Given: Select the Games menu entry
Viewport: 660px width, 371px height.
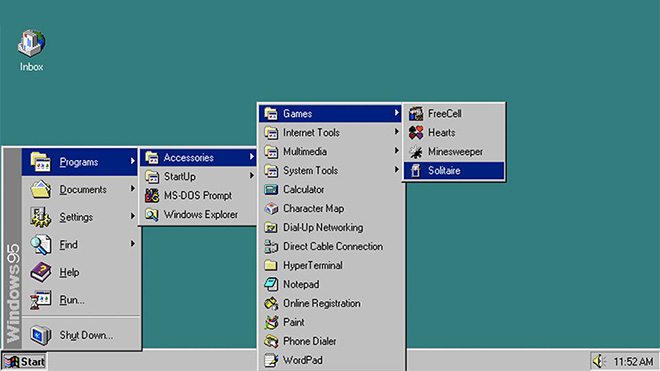Looking at the screenshot, I should click(x=330, y=114).
